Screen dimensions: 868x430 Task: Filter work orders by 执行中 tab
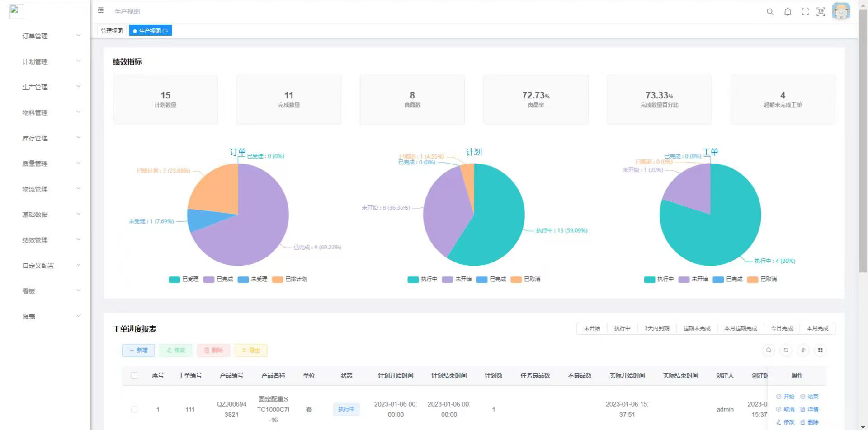coord(622,328)
